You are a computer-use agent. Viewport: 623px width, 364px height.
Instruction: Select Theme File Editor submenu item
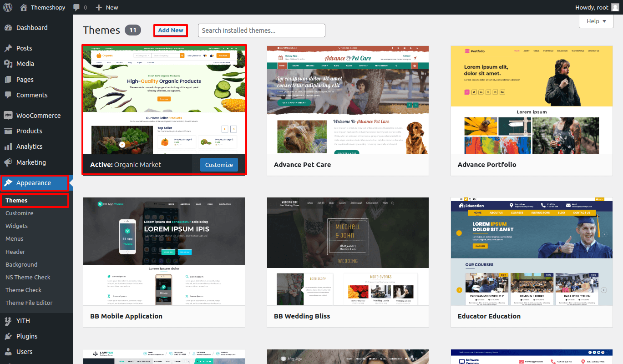29,303
